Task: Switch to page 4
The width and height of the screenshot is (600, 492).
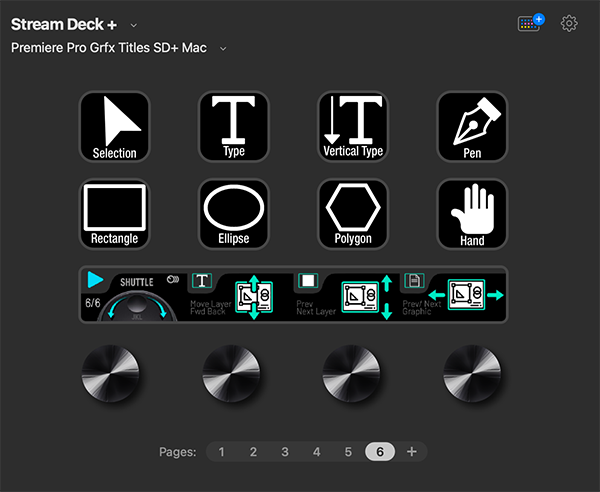Action: tap(316, 452)
